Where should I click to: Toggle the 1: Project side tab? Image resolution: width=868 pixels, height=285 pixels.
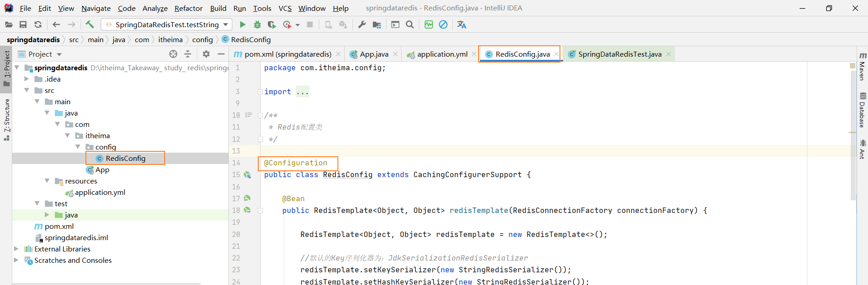(x=7, y=68)
